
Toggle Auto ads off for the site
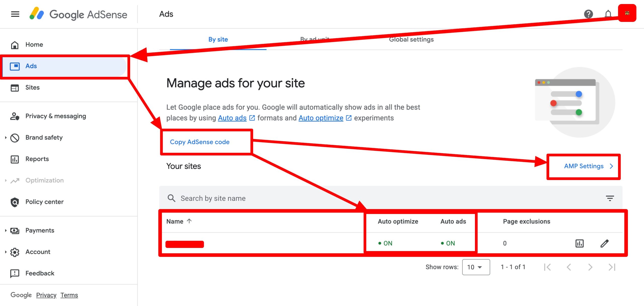449,243
